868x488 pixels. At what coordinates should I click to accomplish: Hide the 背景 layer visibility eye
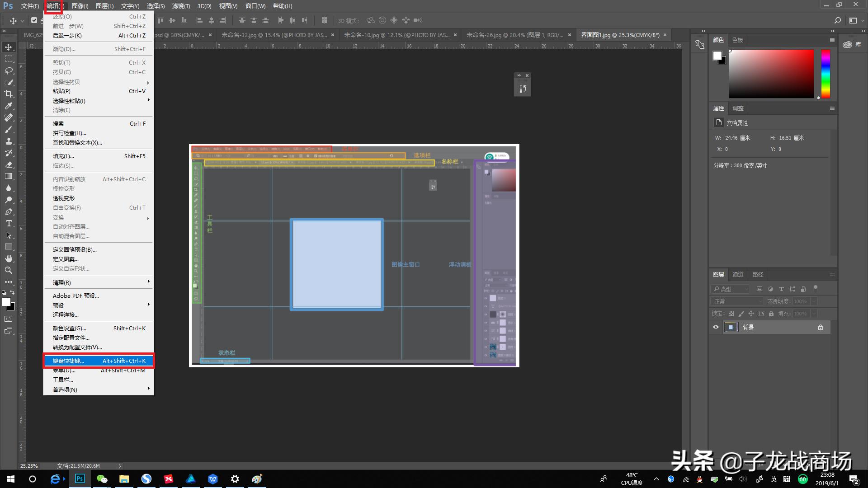[716, 327]
